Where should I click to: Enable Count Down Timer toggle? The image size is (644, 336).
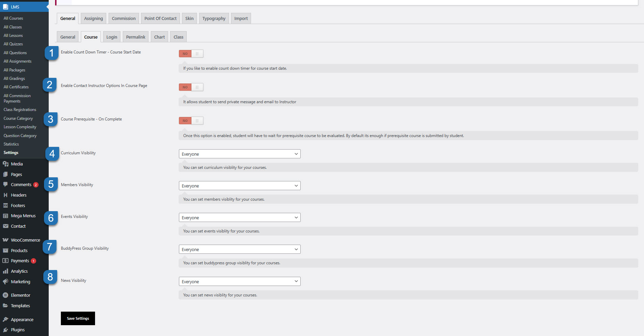pos(191,53)
